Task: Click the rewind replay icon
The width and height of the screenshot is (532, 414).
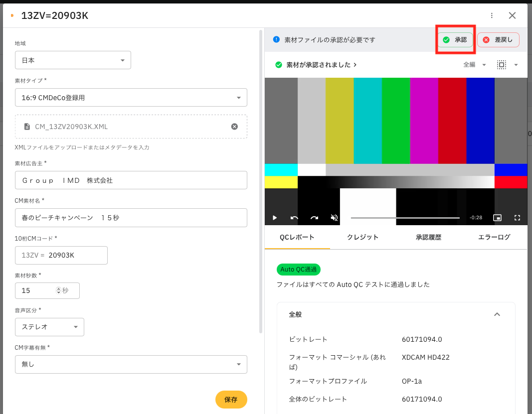Action: coord(294,218)
